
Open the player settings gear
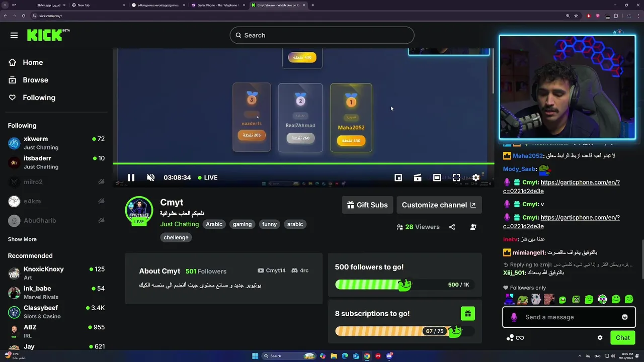(x=475, y=177)
